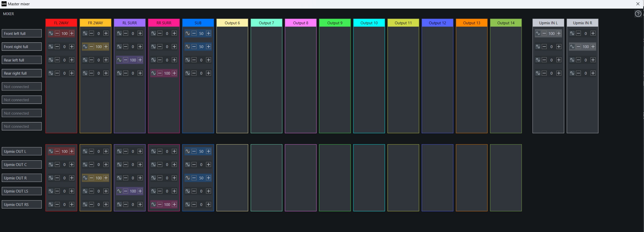Invert phase for Upmix OUT RS in FL 2WAY

pyautogui.click(x=51, y=204)
